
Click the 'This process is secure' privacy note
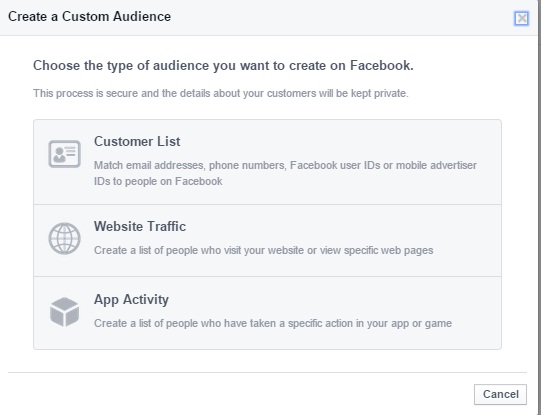221,93
